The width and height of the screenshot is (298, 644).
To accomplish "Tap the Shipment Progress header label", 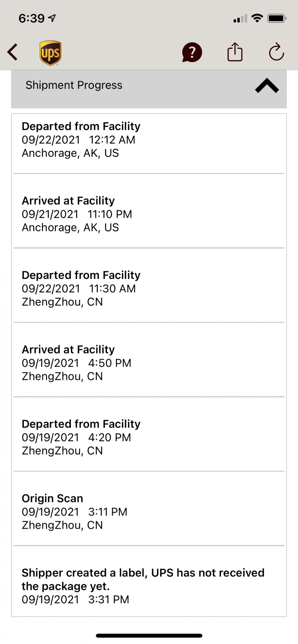I will pos(74,85).
